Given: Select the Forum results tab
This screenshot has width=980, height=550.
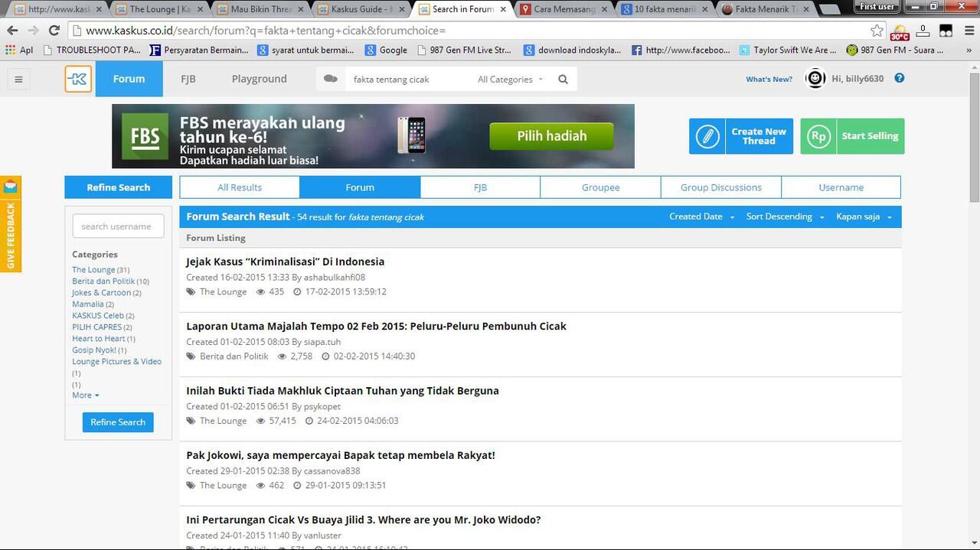Looking at the screenshot, I should click(x=360, y=187).
